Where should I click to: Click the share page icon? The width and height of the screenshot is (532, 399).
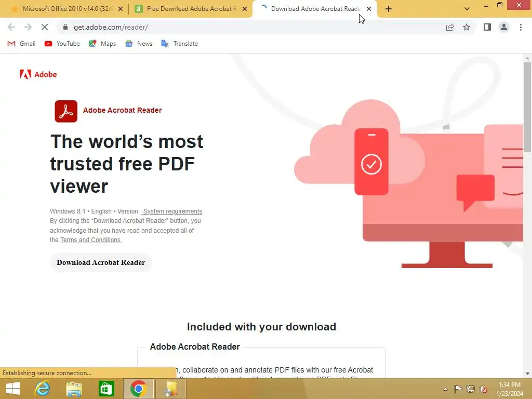point(450,27)
